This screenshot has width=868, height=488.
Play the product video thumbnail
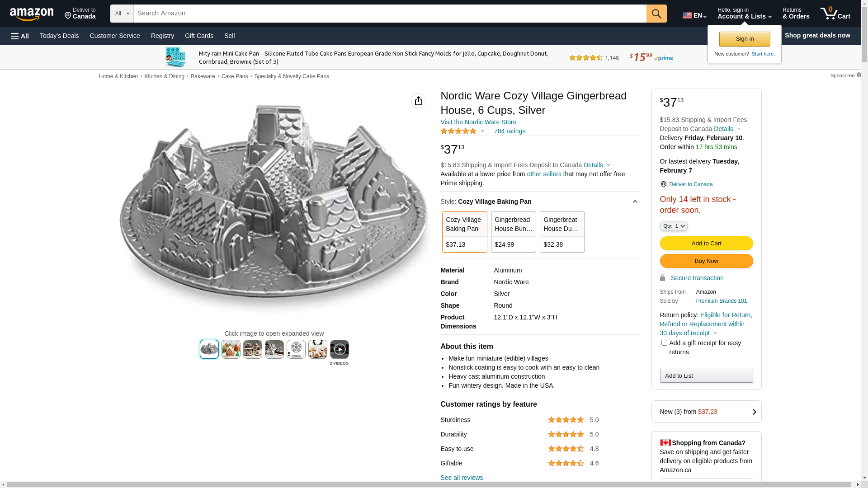point(339,349)
